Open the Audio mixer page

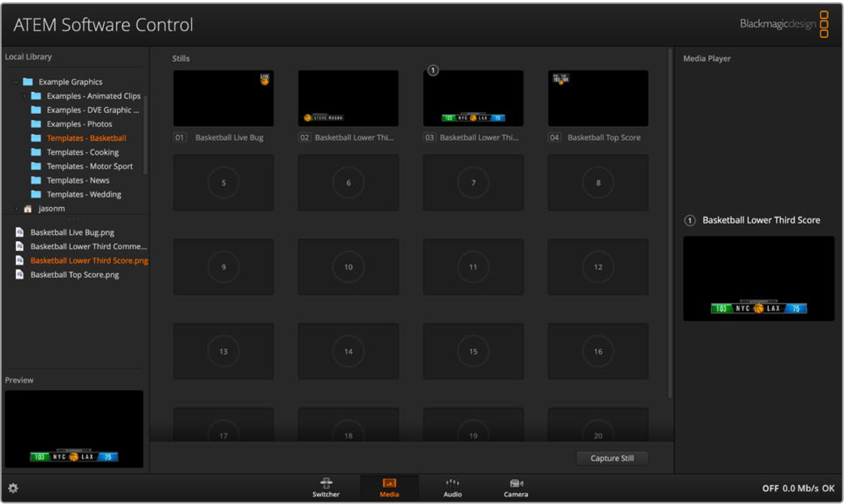pos(452,487)
